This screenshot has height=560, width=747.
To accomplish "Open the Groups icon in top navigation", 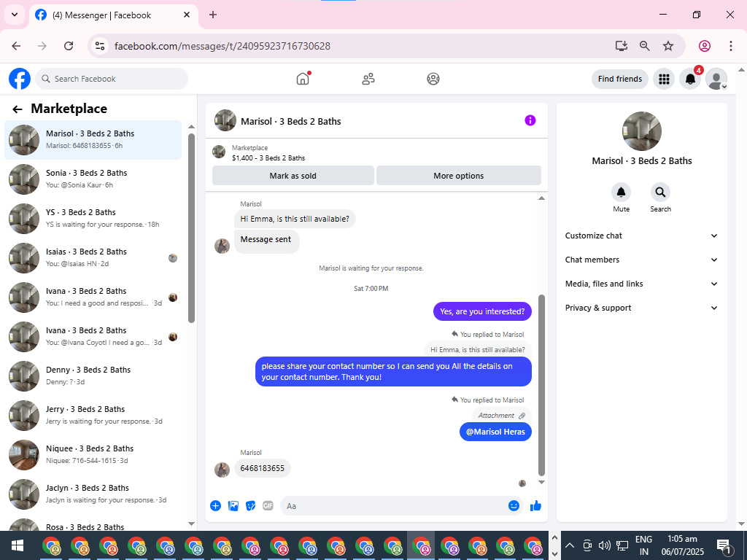I will (x=433, y=79).
